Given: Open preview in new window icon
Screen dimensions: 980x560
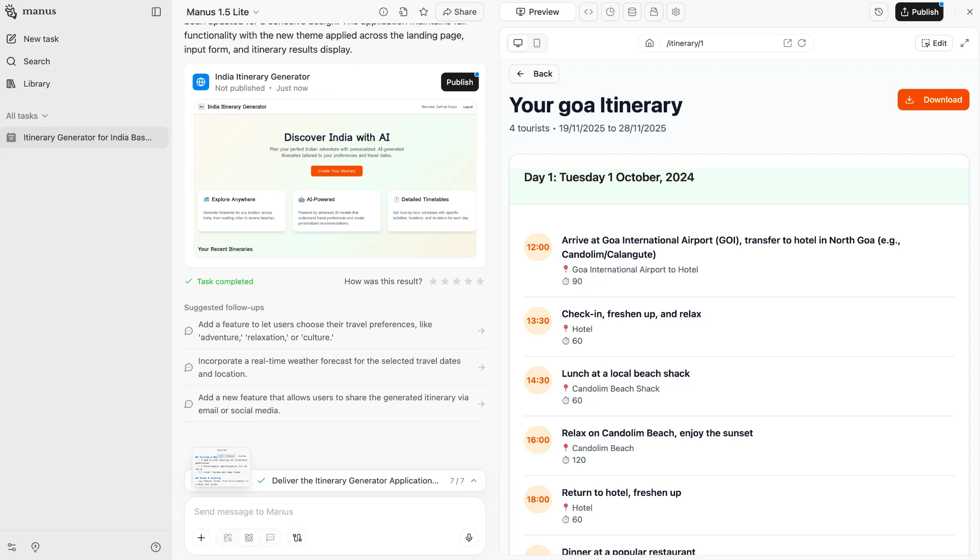Looking at the screenshot, I should tap(787, 43).
